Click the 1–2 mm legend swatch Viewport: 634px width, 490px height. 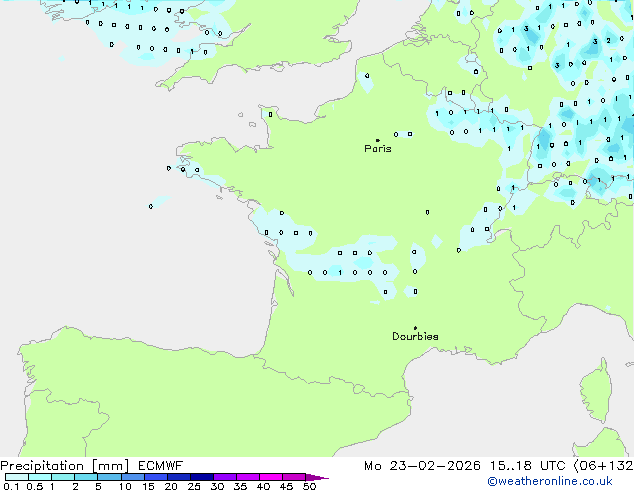point(63,477)
